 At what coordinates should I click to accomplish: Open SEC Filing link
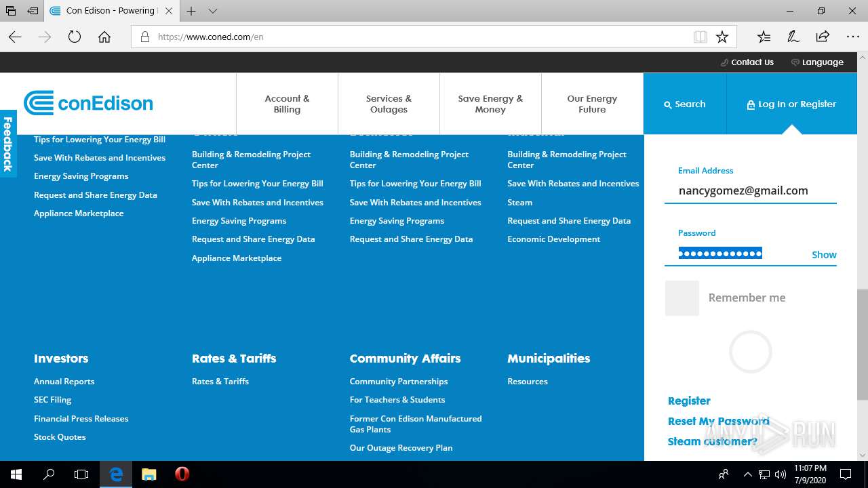(x=53, y=400)
